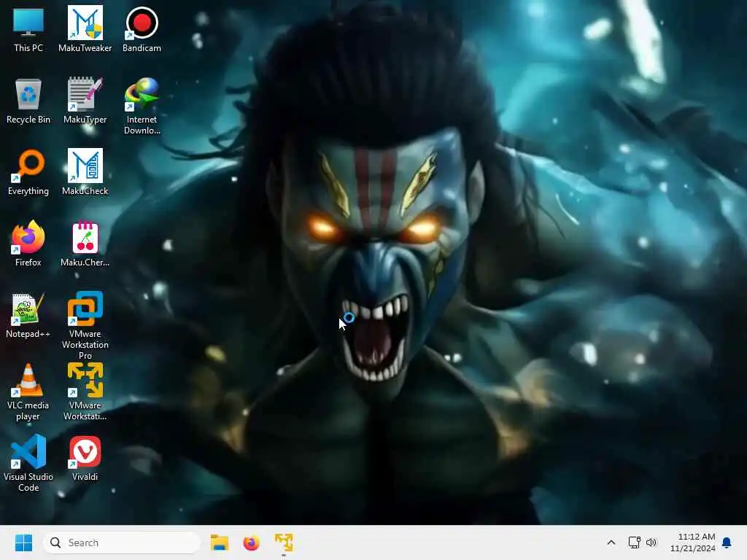747x560 pixels.
Task: Open Bandicam recorder shortcut
Action: pyautogui.click(x=142, y=29)
